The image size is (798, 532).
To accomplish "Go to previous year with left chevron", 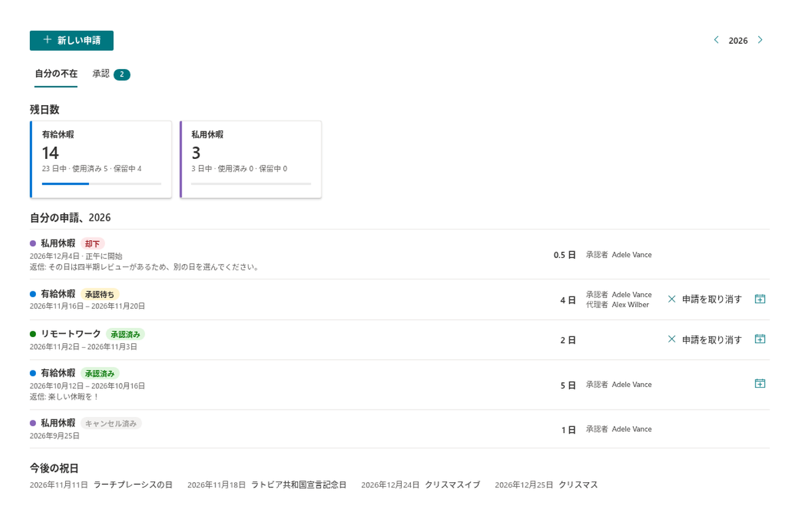I will [716, 40].
